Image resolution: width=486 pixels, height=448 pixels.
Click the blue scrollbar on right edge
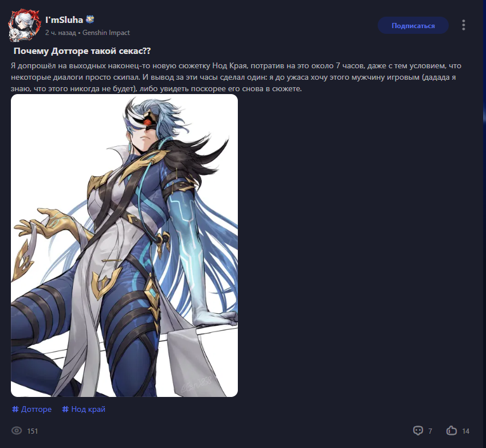pyautogui.click(x=484, y=115)
